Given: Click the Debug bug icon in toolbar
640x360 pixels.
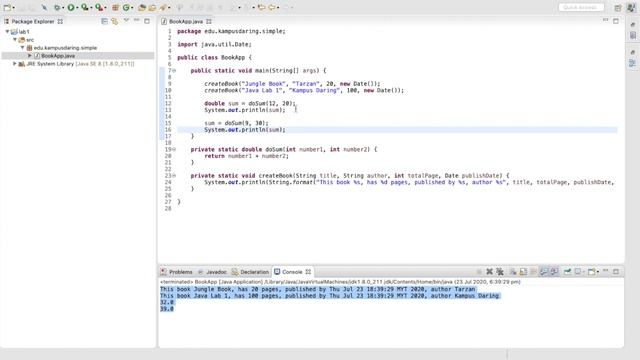Looking at the screenshot, I should pyautogui.click(x=57, y=7).
